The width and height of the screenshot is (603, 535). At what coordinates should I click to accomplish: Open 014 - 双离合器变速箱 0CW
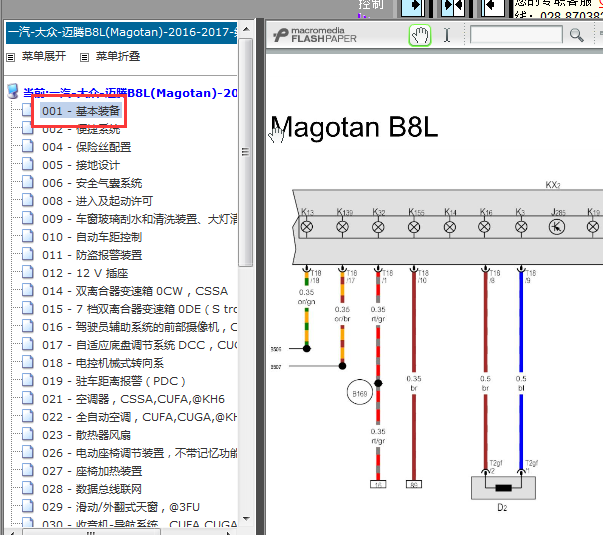click(x=135, y=291)
